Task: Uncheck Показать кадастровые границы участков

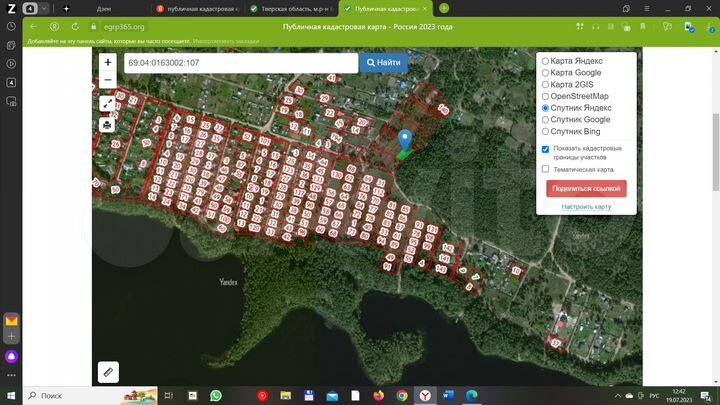Action: (x=545, y=149)
